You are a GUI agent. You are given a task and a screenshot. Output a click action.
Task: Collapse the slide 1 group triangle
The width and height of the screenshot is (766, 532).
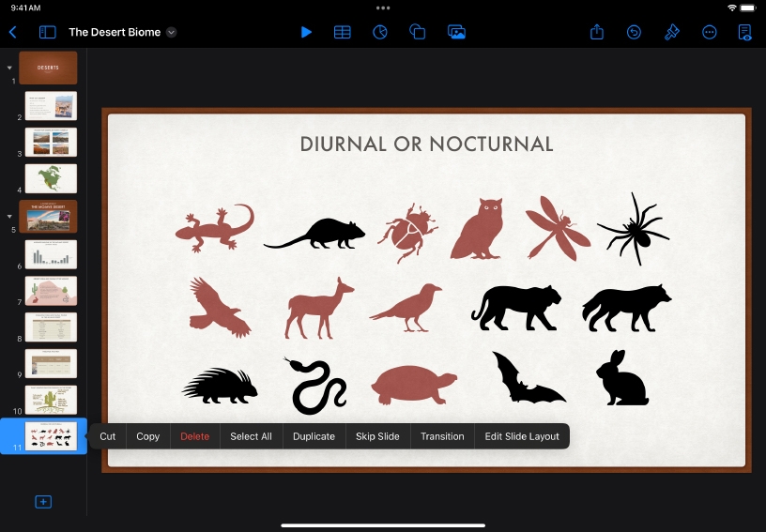click(x=9, y=68)
